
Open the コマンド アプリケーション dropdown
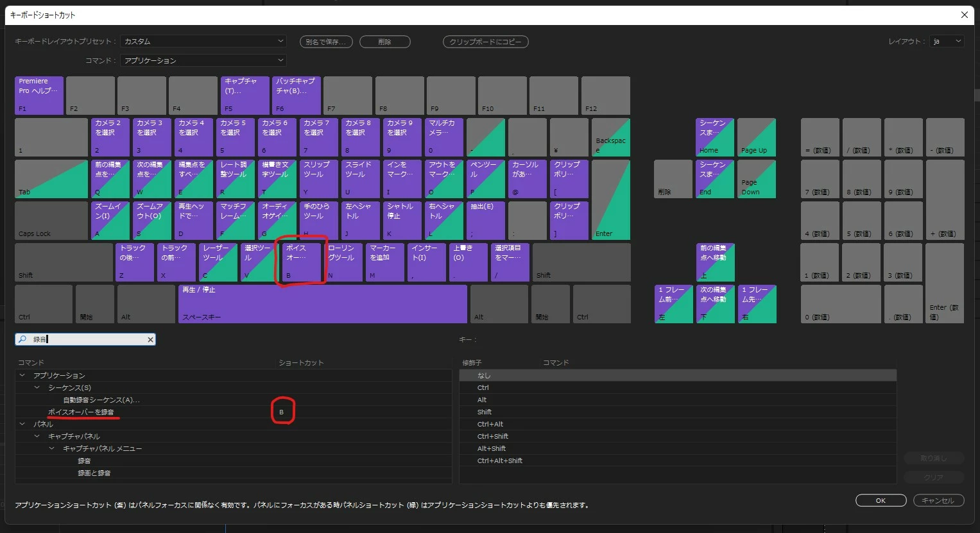[203, 60]
